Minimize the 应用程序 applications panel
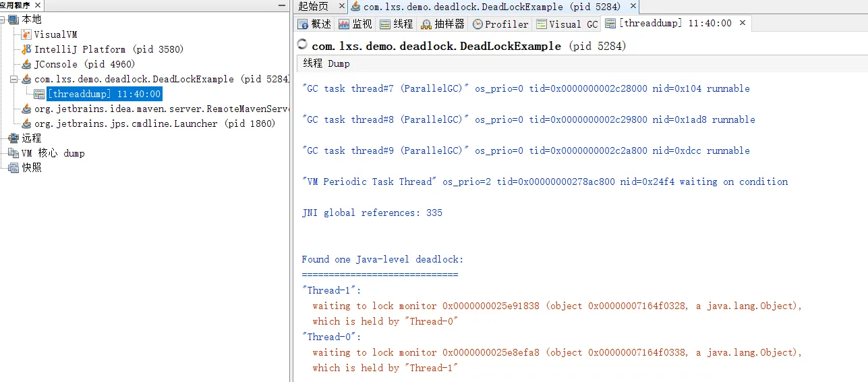 [x=282, y=5]
